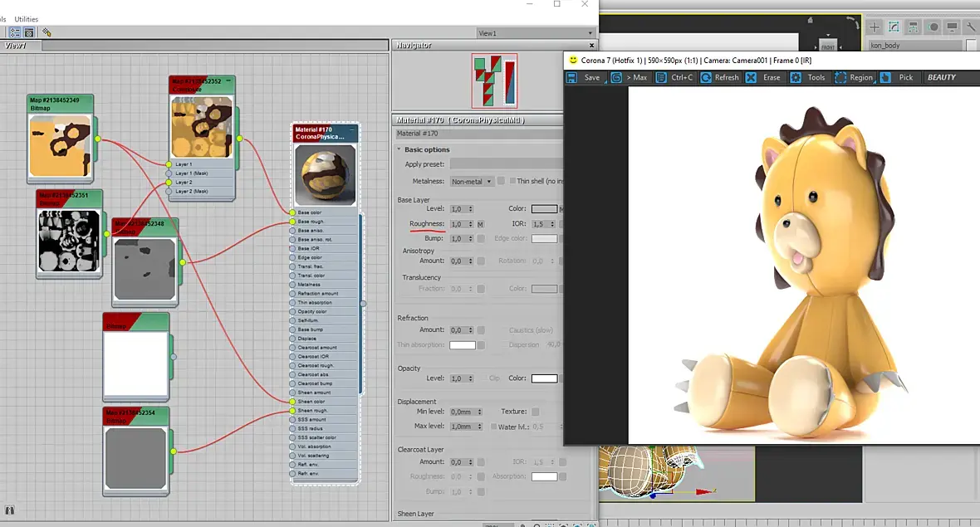Image resolution: width=980 pixels, height=527 pixels.
Task: Click the Ctrl+C copy icon in Corona toolbar
Action: [x=661, y=77]
